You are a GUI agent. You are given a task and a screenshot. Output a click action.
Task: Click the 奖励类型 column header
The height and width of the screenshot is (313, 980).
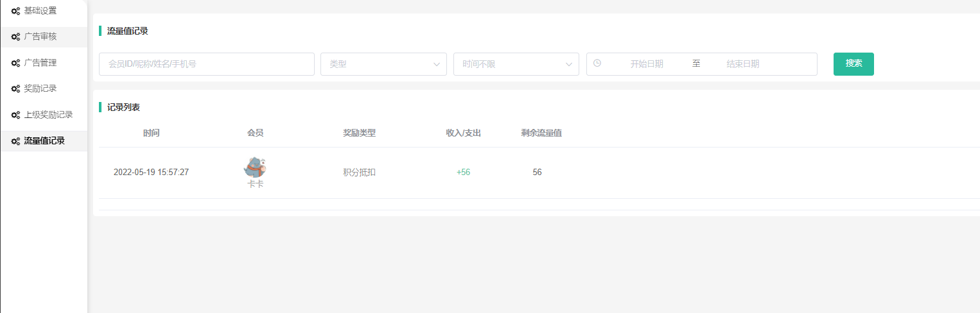(359, 133)
